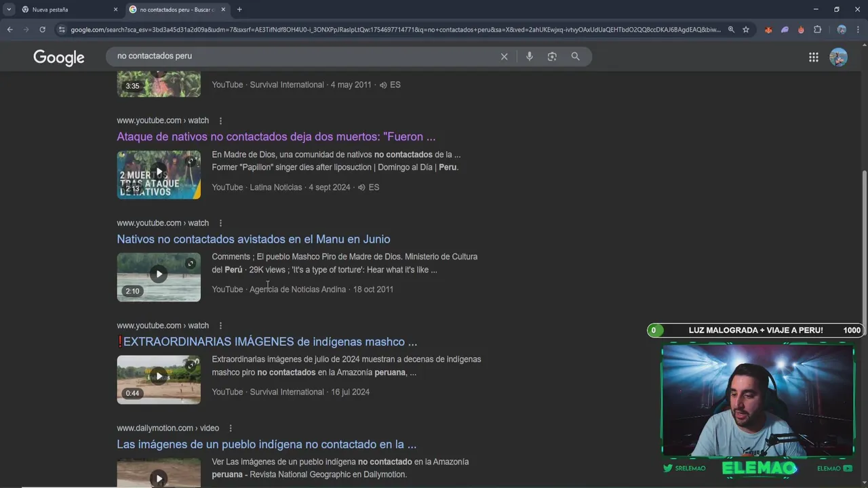Open options for Nativos no contactados avistados result

[x=220, y=223]
